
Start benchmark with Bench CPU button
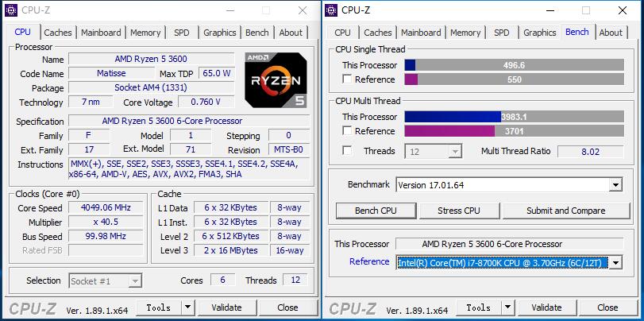point(376,211)
